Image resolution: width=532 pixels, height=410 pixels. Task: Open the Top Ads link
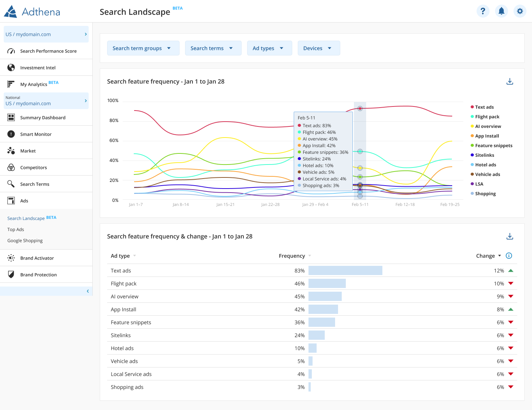pyautogui.click(x=16, y=230)
